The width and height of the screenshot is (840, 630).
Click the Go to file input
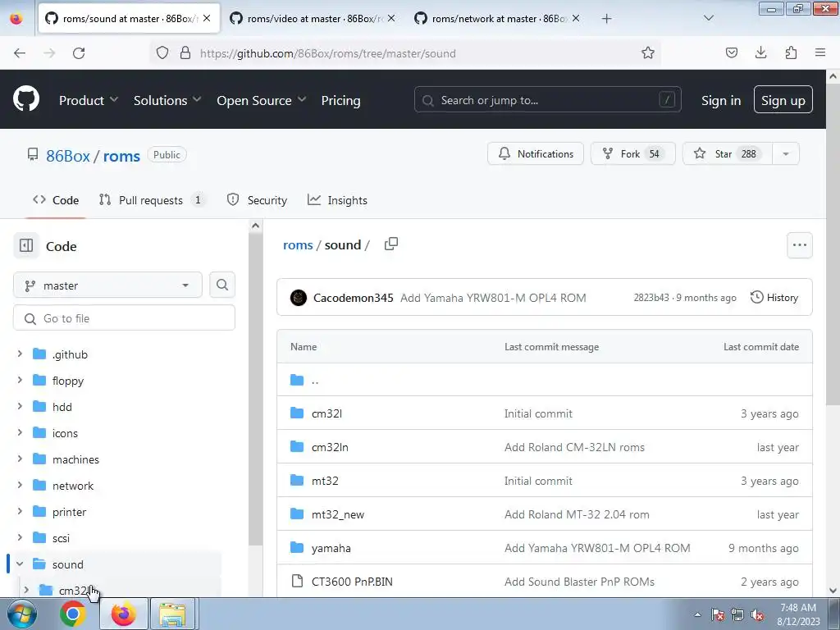coord(125,318)
